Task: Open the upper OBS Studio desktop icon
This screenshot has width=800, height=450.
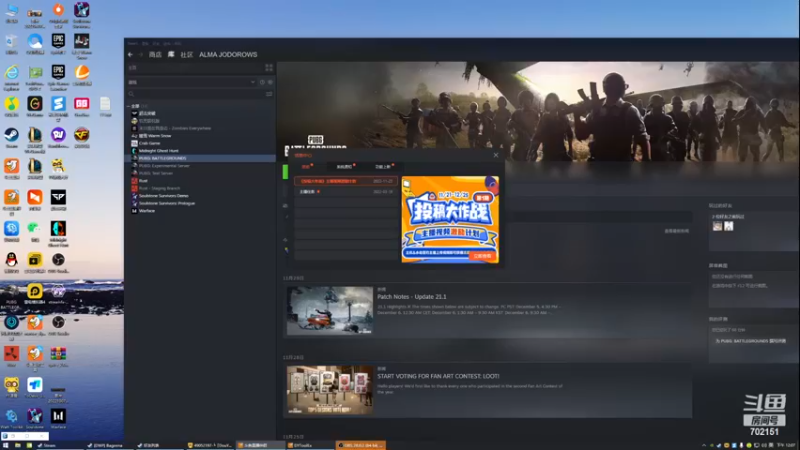Action: (58, 260)
